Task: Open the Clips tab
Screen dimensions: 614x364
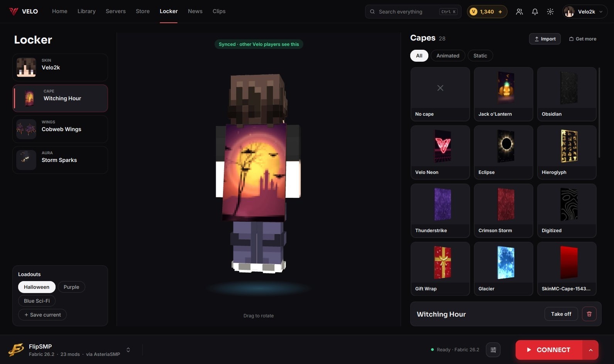Action: tap(219, 11)
